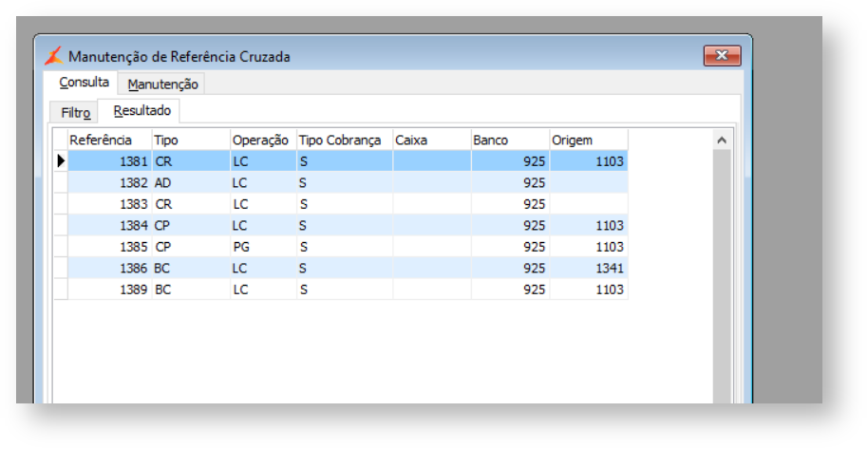Select reference cell 1385

click(109, 247)
